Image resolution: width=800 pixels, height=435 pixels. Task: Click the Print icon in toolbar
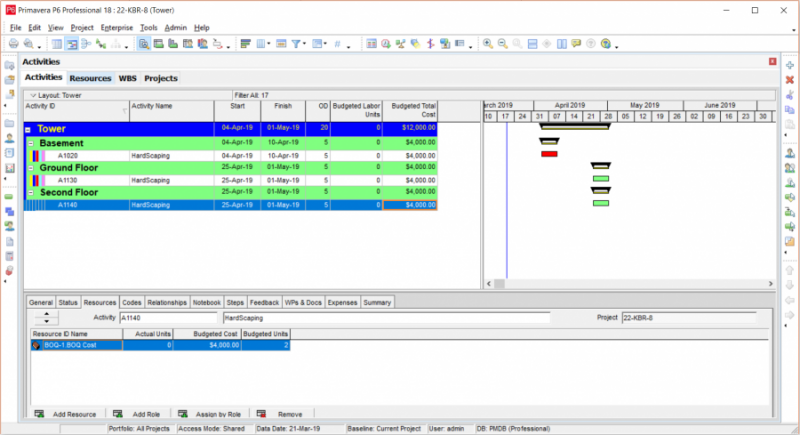point(13,44)
